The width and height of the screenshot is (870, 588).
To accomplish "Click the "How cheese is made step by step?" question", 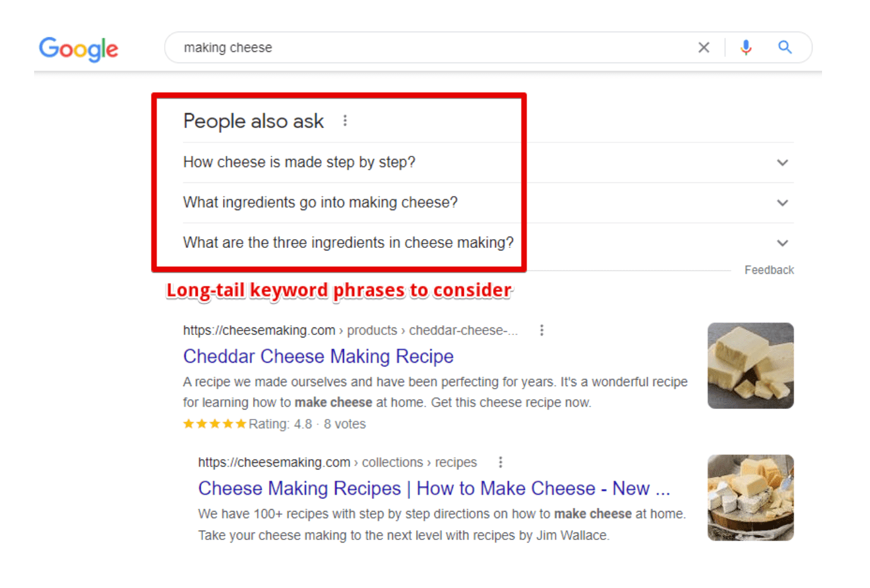I will click(x=299, y=162).
